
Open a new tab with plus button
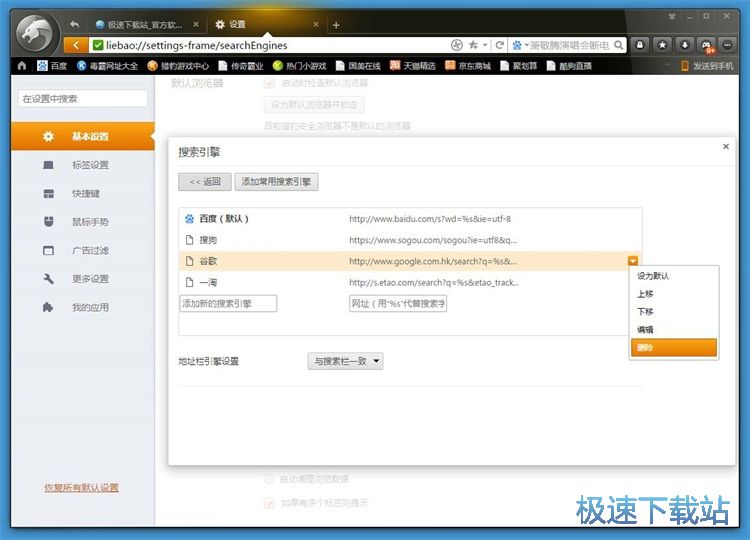pos(336,25)
